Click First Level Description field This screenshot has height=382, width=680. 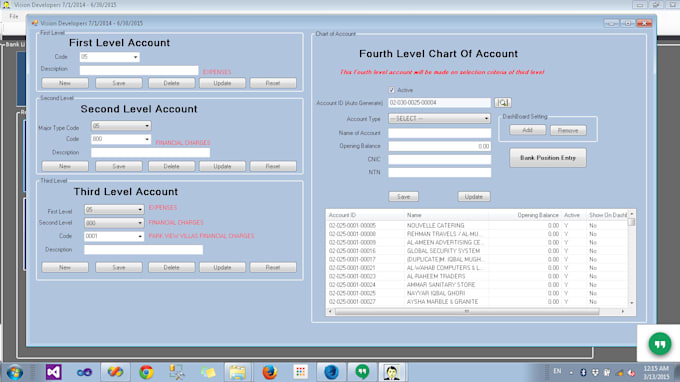tap(139, 70)
